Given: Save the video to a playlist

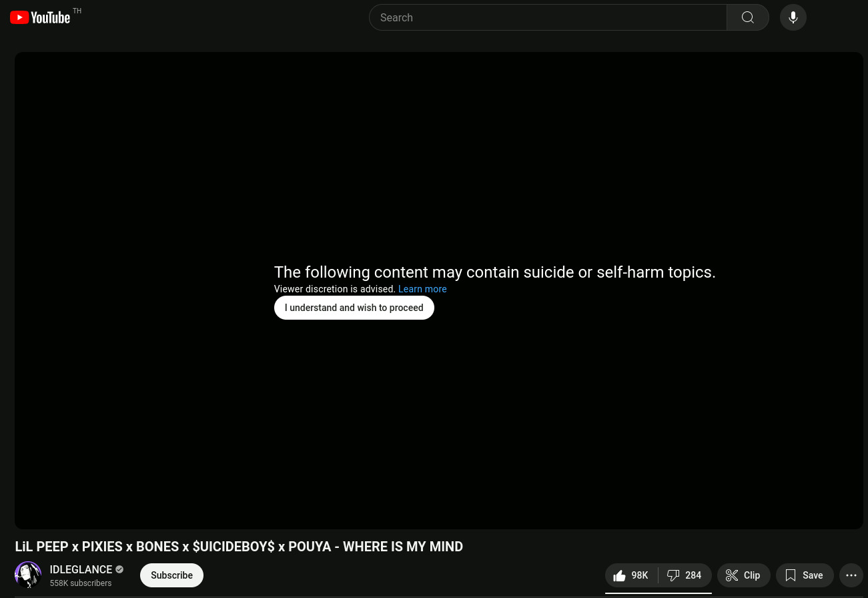Looking at the screenshot, I should pos(804,575).
